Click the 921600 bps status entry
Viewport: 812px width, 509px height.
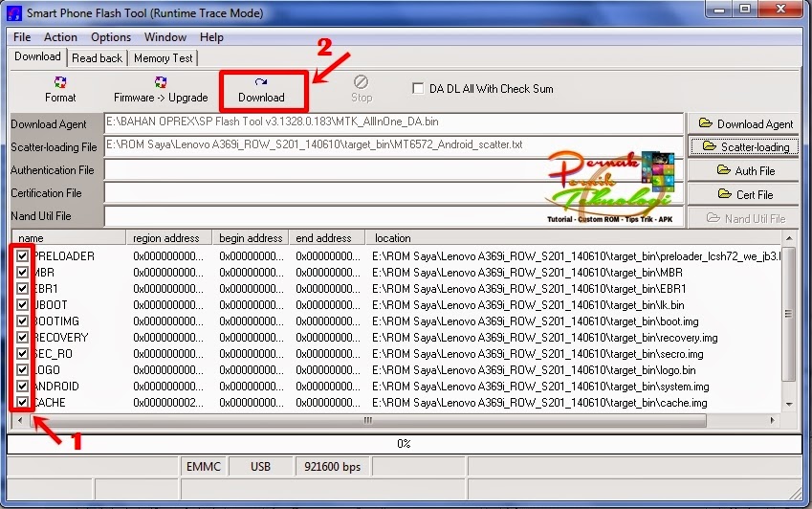click(333, 467)
